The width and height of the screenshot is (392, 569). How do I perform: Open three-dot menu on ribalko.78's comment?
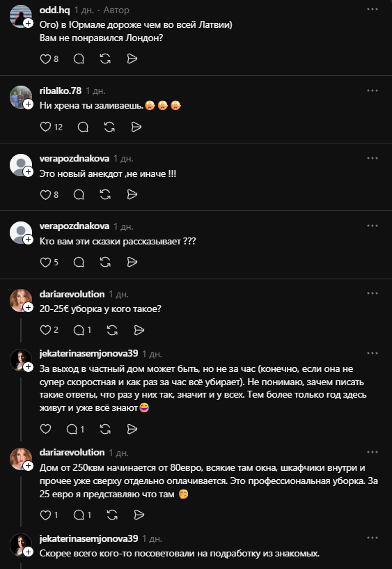(373, 91)
